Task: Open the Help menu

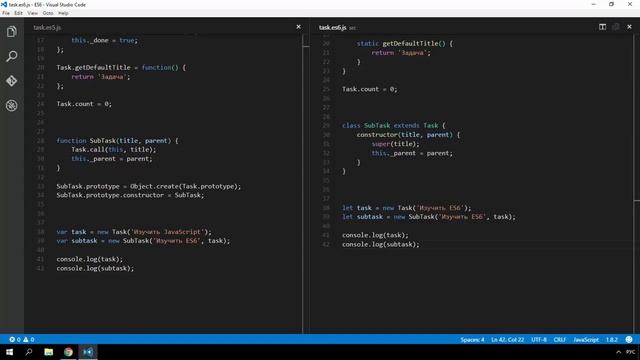Action: pos(63,13)
